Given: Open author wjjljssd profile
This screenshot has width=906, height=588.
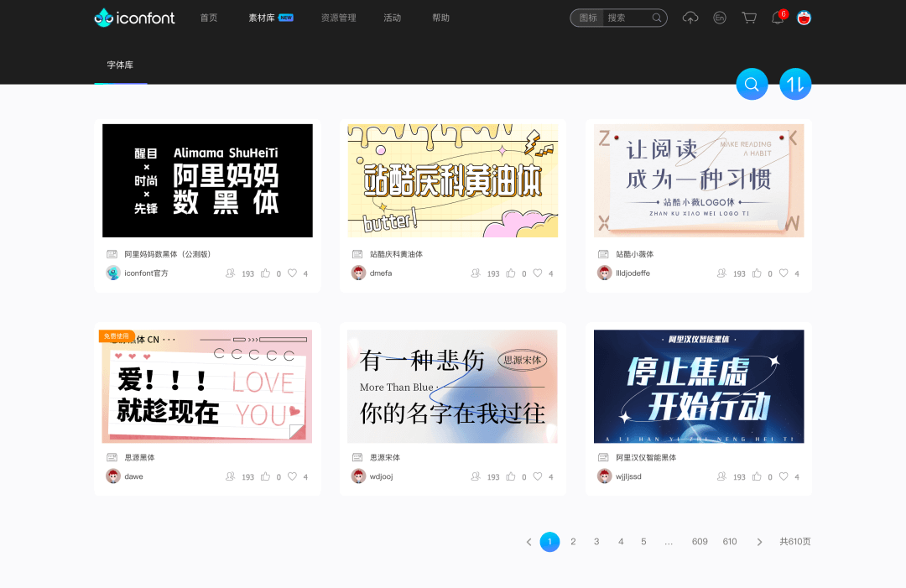Looking at the screenshot, I should coord(628,476).
